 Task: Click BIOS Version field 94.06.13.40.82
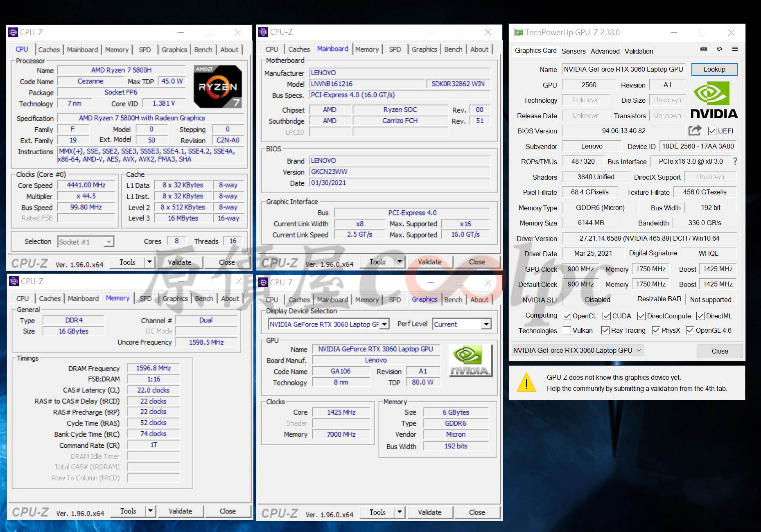(623, 131)
